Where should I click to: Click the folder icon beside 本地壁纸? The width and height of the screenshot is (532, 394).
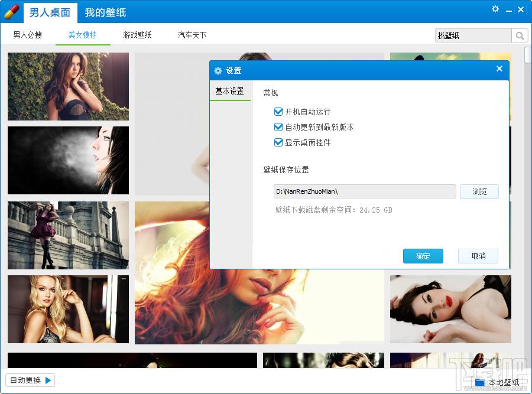click(x=480, y=382)
